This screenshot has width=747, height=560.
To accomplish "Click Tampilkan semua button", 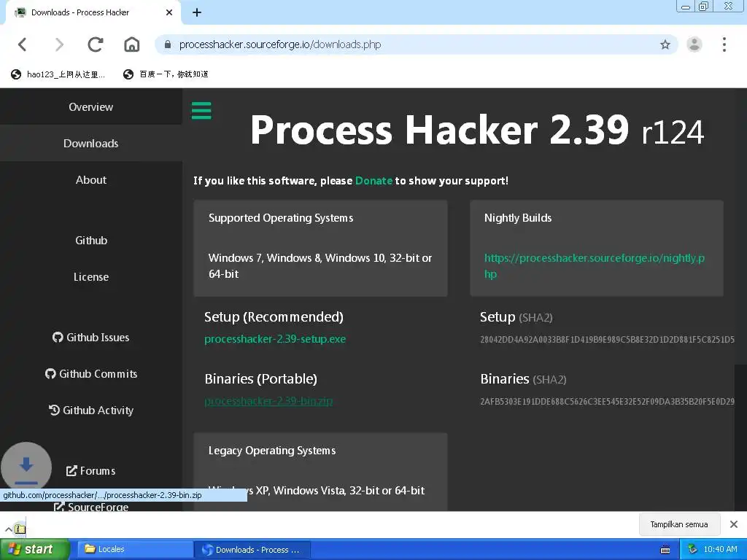I will tap(679, 524).
